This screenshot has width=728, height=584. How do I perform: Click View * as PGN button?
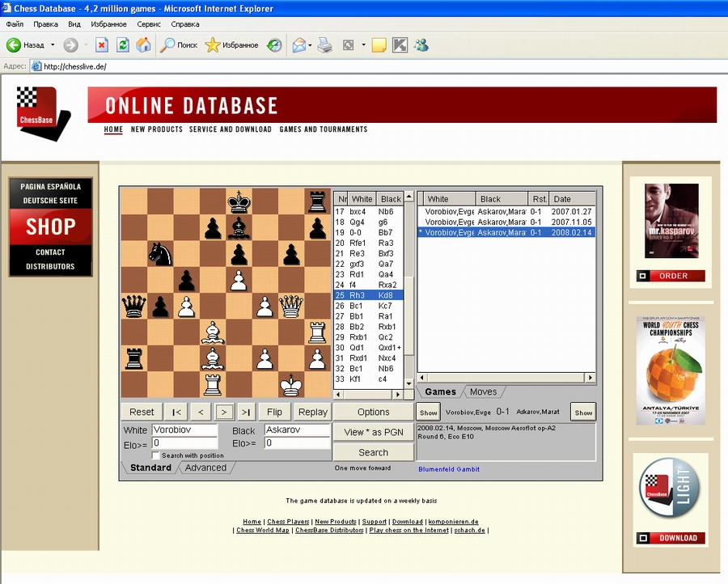[373, 432]
